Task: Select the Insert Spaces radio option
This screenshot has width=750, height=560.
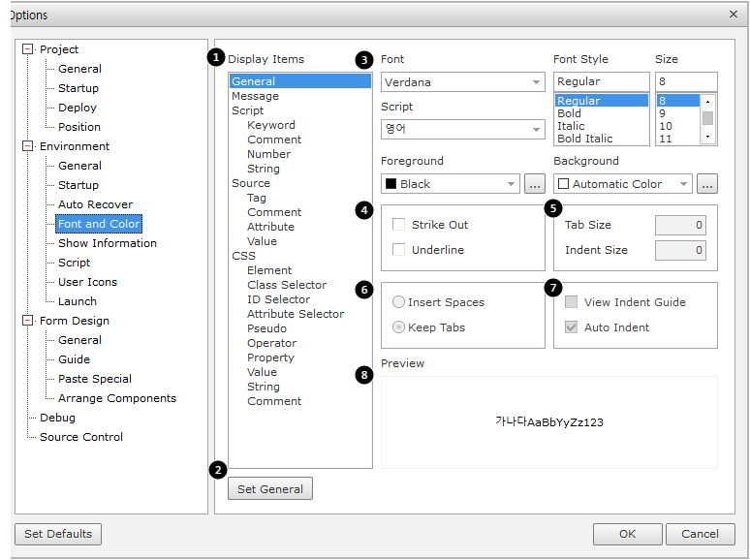Action: click(x=398, y=302)
